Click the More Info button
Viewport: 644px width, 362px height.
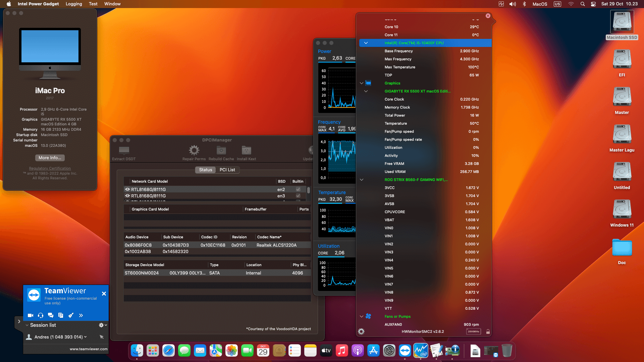(50, 158)
